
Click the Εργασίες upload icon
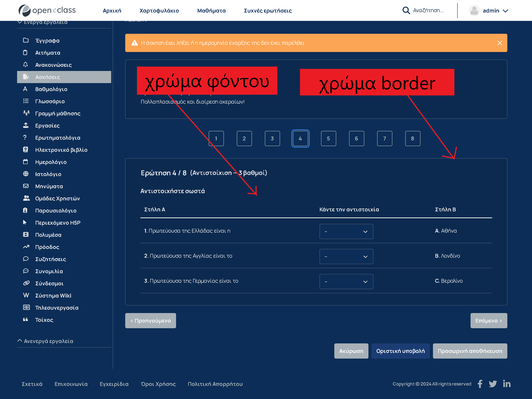26,125
